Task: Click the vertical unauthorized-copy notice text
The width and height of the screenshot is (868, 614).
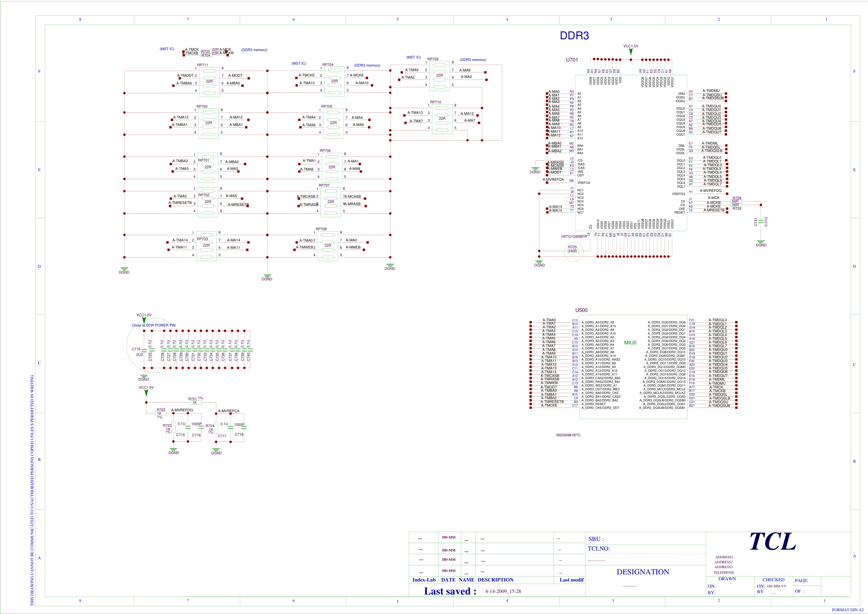Action: (32, 491)
